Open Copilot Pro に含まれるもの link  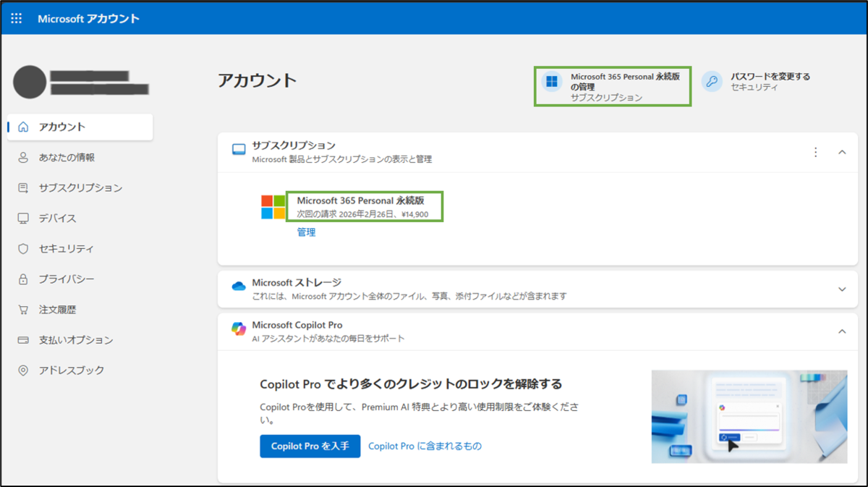click(425, 446)
